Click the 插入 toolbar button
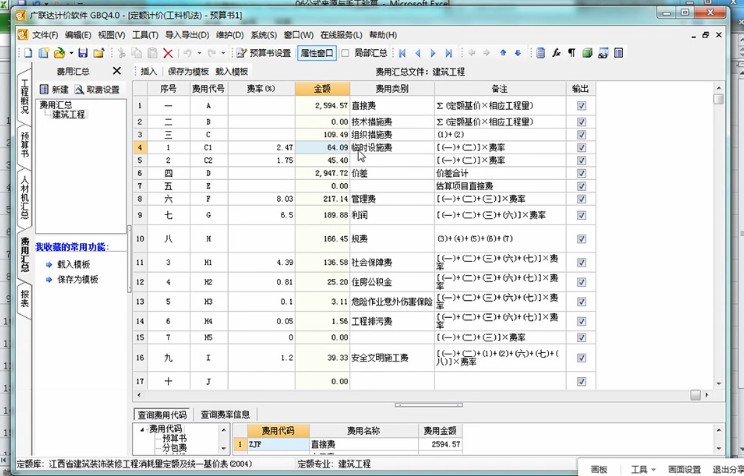 [x=149, y=72]
